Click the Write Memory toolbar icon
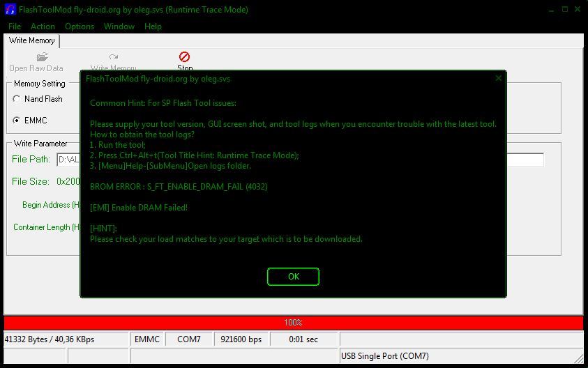Viewport: 588px width, 368px height. (x=114, y=57)
